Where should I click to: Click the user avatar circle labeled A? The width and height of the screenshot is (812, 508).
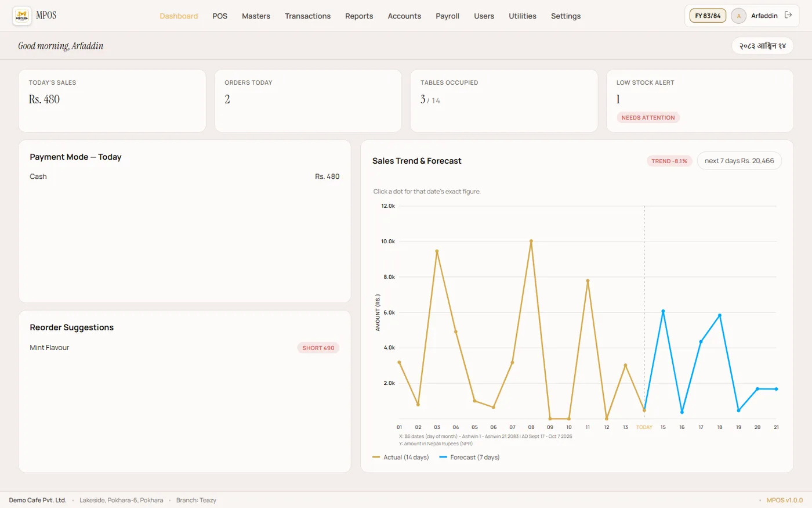pyautogui.click(x=738, y=16)
